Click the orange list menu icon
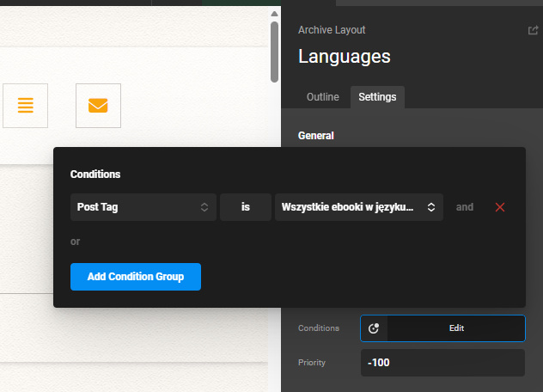This screenshot has width=543, height=392. click(x=25, y=106)
